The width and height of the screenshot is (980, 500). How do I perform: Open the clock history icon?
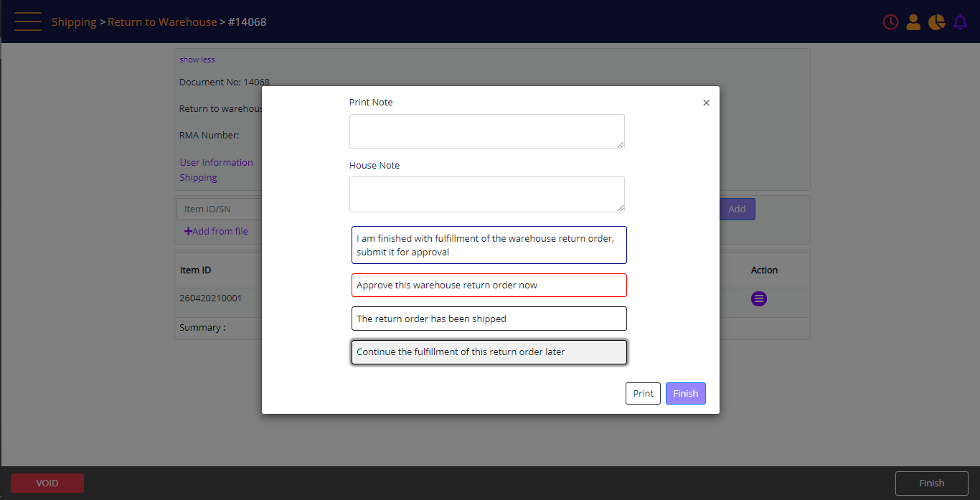tap(890, 22)
